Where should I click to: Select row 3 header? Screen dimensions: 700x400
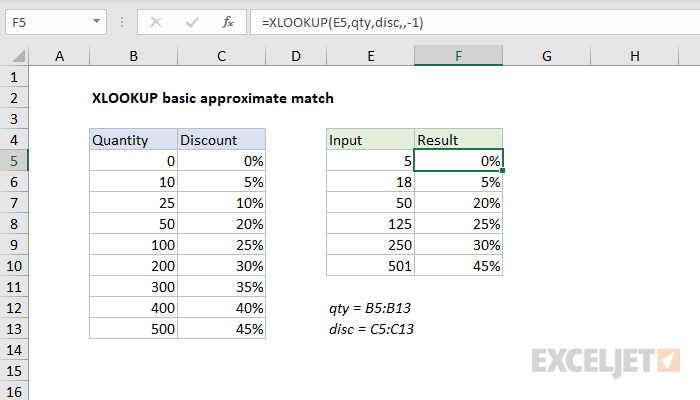(x=14, y=119)
